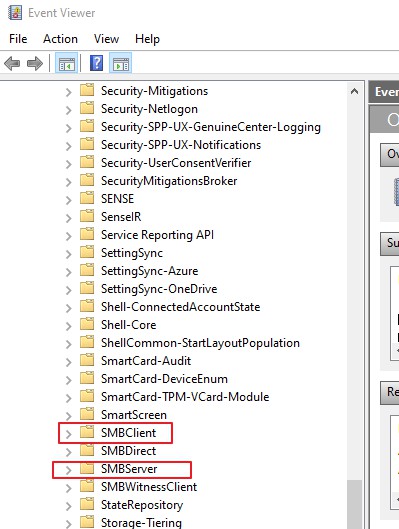Click the SmartCard-Audit folder icon

tap(87, 360)
